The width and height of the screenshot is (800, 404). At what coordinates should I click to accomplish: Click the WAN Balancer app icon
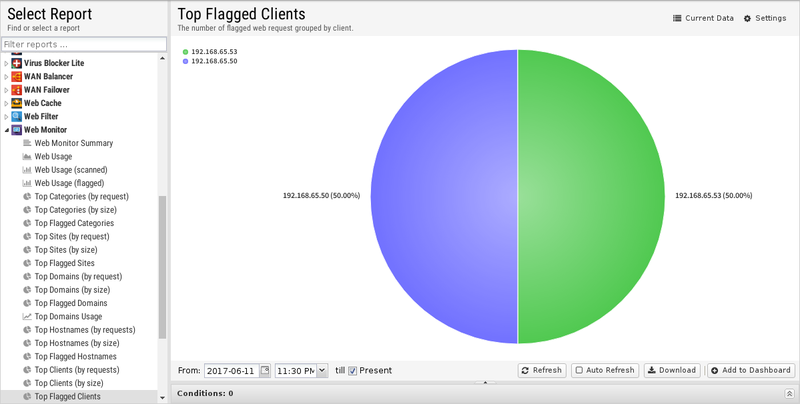(16, 77)
